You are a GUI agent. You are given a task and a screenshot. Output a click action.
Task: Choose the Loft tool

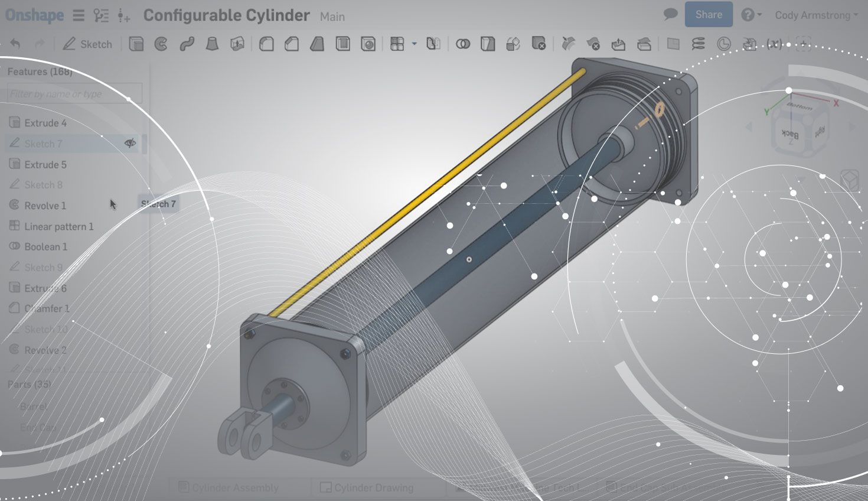click(x=212, y=44)
